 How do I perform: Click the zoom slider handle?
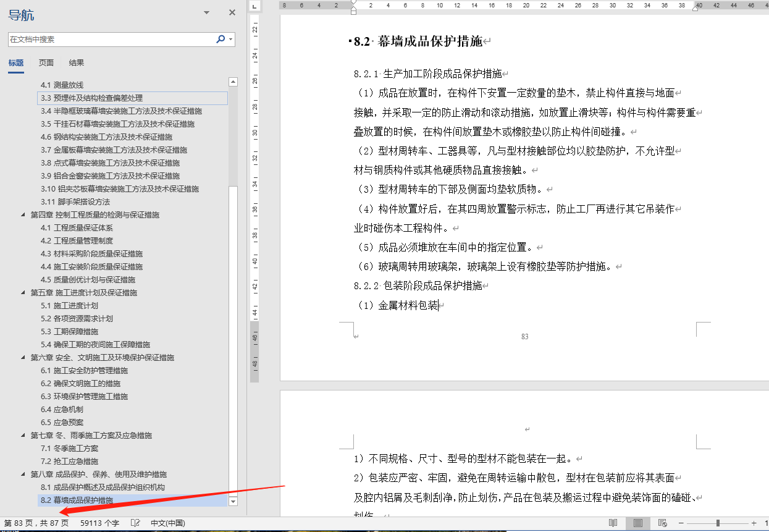click(x=718, y=523)
